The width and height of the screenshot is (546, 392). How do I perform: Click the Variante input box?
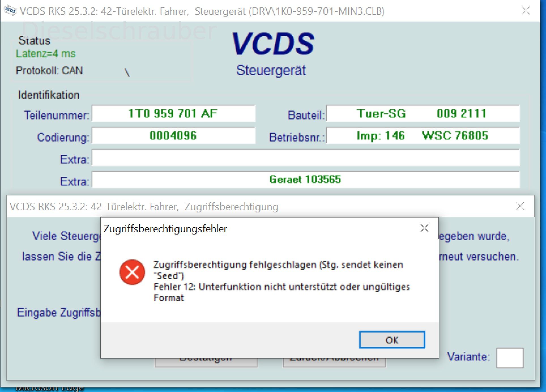510,358
